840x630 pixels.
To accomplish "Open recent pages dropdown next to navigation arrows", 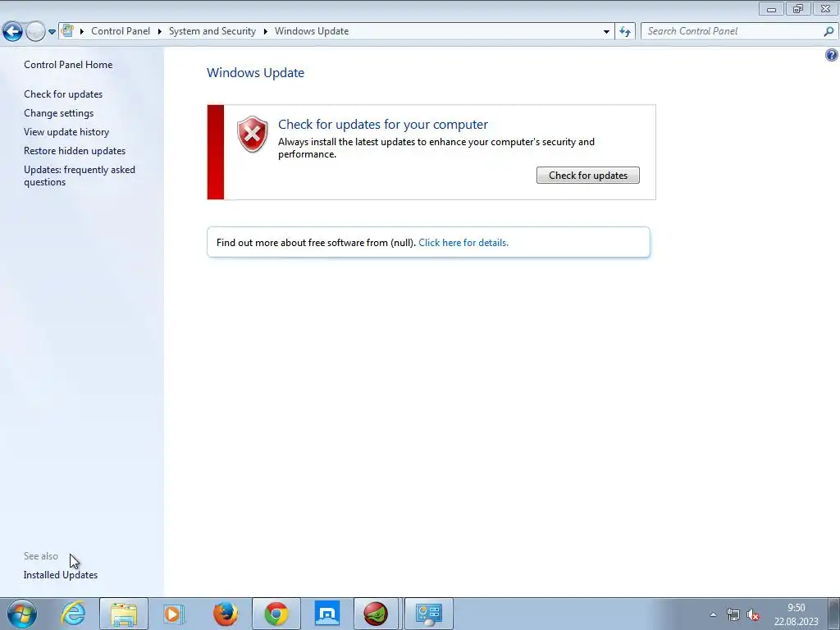I will click(52, 32).
